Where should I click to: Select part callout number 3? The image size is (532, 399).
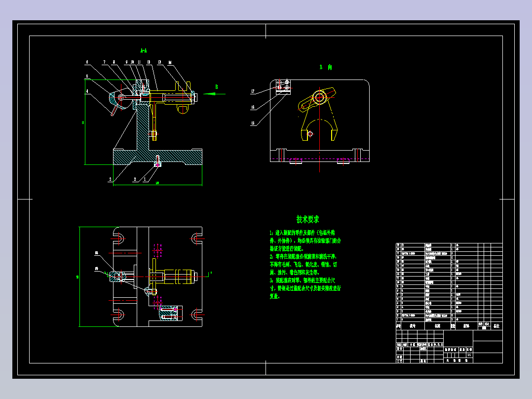click(110, 179)
